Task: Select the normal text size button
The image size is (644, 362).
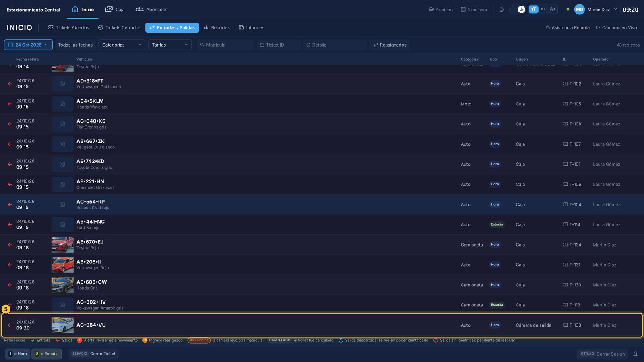Action: point(533,9)
